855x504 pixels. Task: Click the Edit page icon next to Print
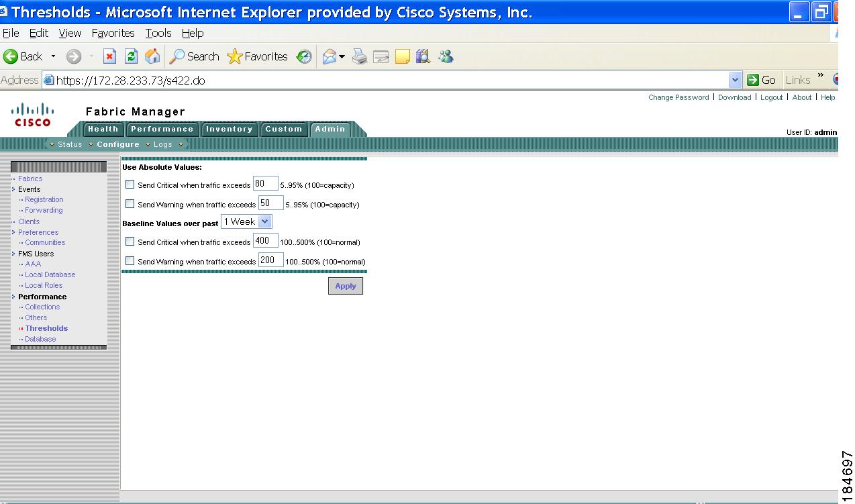point(381,58)
